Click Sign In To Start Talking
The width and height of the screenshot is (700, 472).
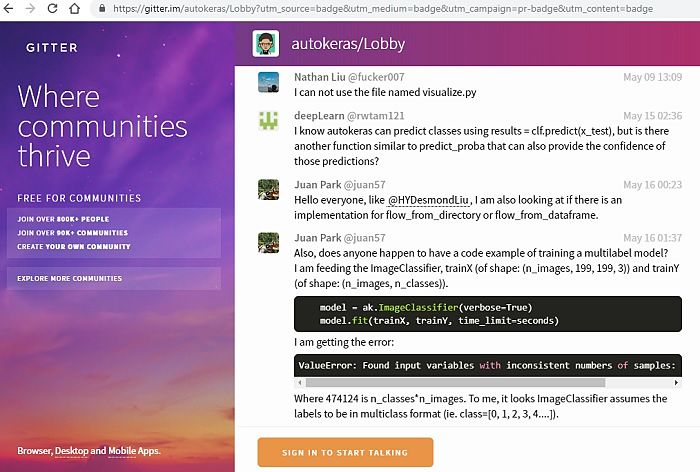coord(345,452)
